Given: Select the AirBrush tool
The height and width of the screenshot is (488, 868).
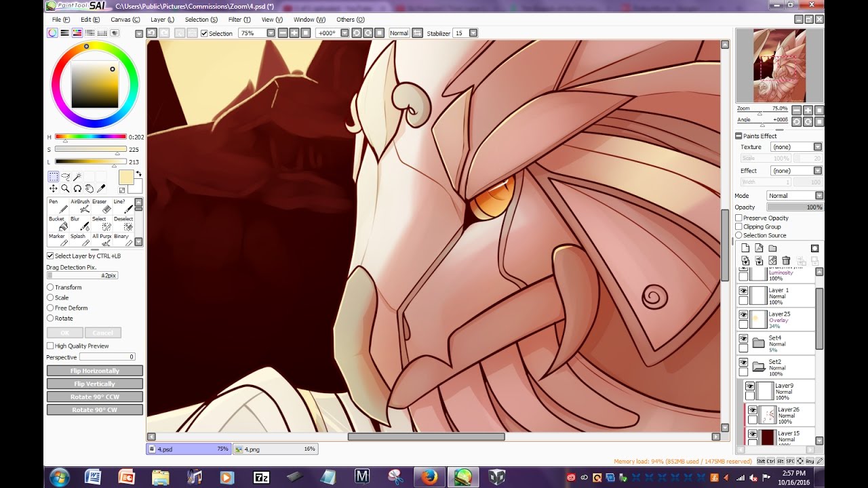Looking at the screenshot, I should (80, 206).
